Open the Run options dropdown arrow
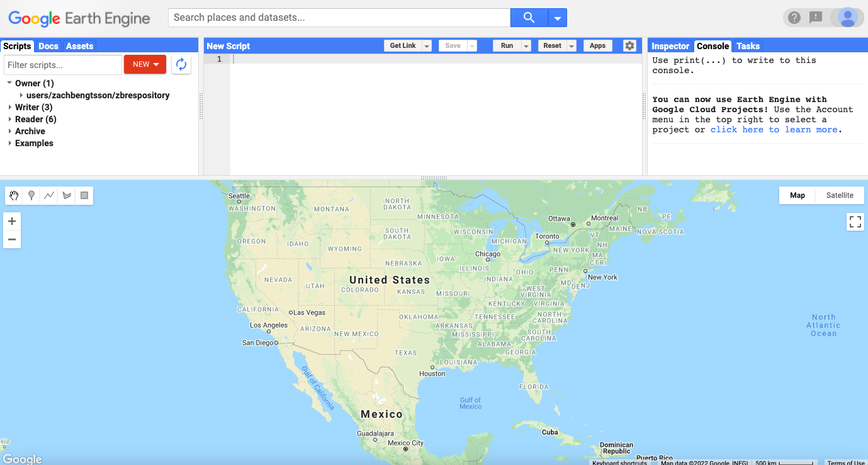The image size is (868, 465). [526, 46]
